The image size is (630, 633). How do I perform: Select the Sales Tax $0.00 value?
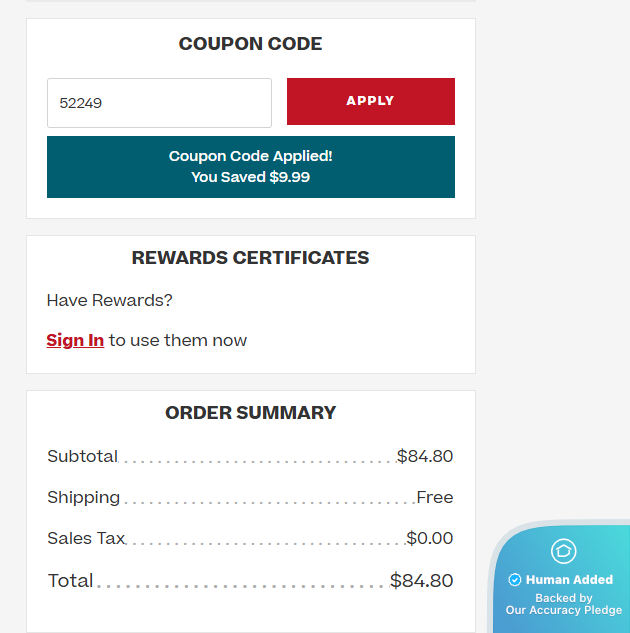(x=429, y=538)
